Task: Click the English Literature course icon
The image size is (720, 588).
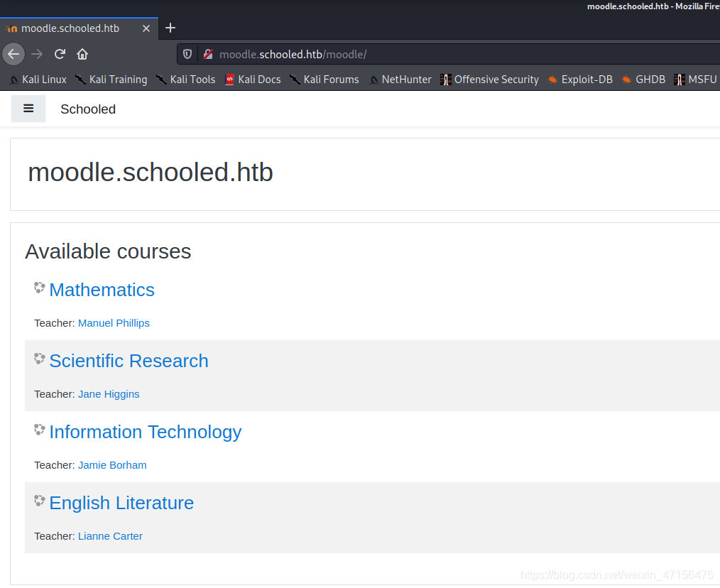Action: [x=40, y=501]
